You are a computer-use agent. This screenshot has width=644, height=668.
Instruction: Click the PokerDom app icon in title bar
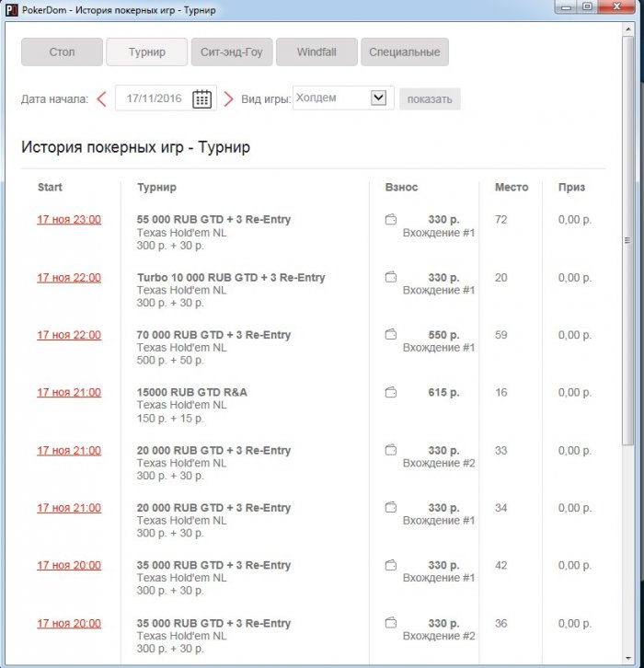pyautogui.click(x=11, y=10)
